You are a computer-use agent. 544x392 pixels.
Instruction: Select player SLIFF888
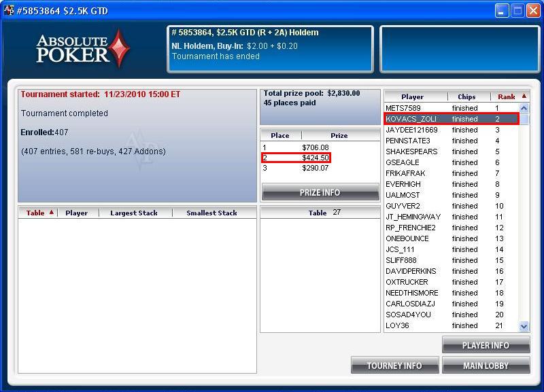coord(452,260)
